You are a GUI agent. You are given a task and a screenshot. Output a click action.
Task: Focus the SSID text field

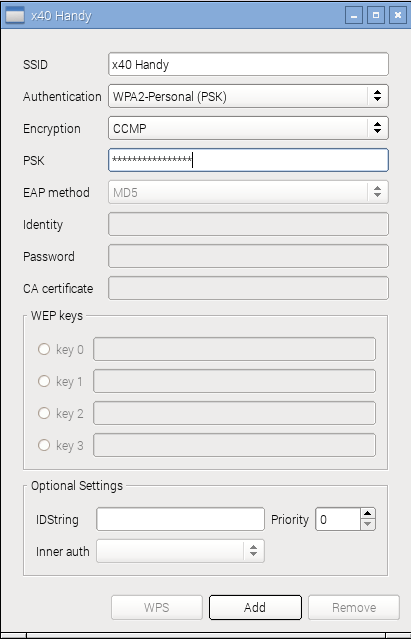[248, 64]
